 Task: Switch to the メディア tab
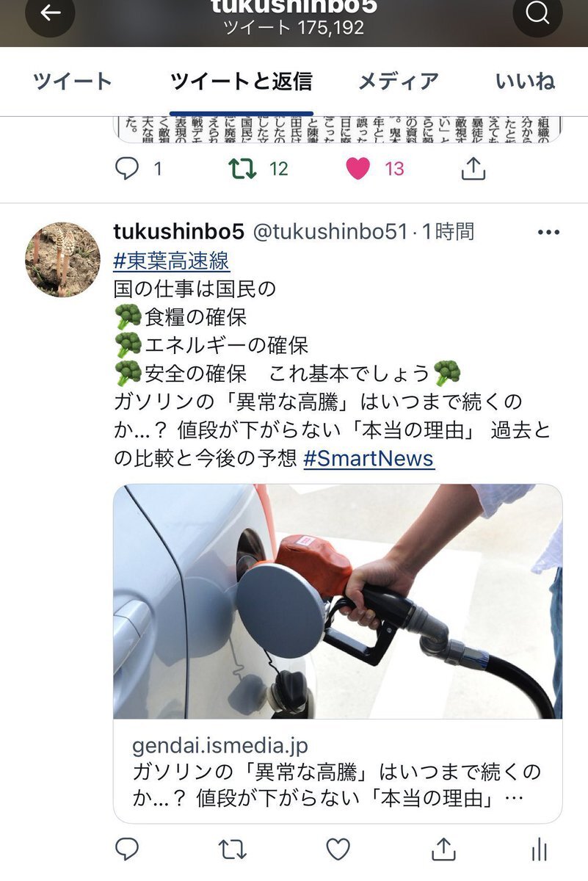coord(398,81)
